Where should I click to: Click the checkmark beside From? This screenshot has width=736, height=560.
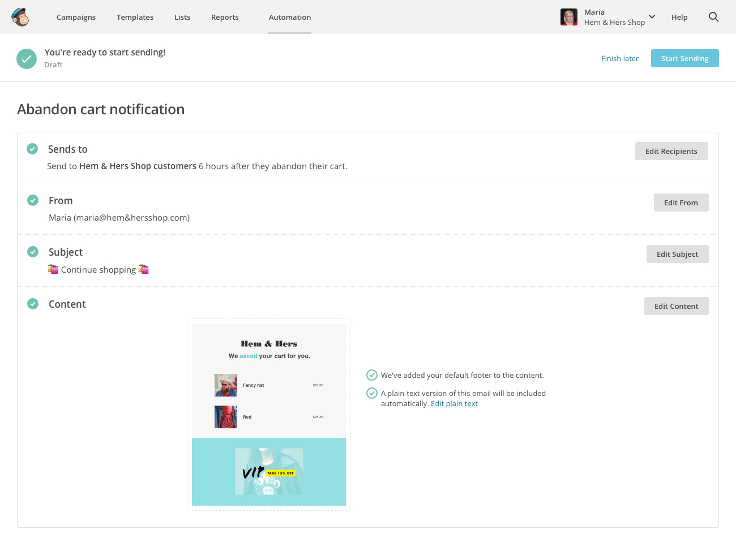tap(33, 200)
